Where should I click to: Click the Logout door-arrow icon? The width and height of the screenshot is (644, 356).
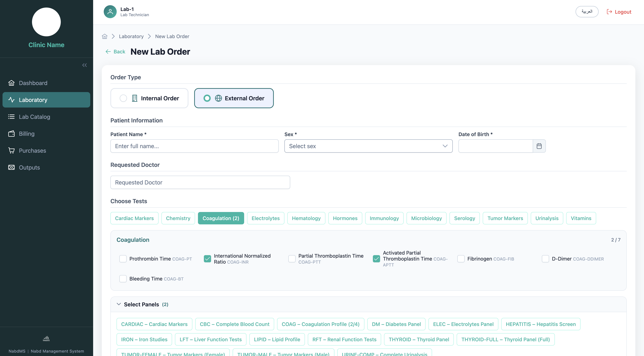pyautogui.click(x=609, y=12)
